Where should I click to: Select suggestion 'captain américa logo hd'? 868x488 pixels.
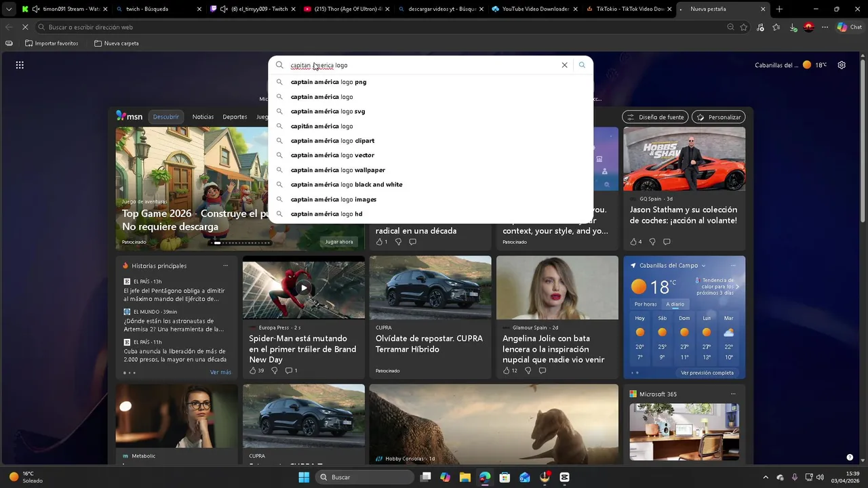click(431, 213)
